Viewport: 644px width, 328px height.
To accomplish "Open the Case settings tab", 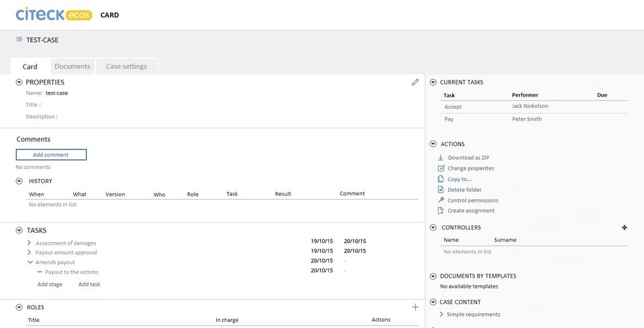I will [x=126, y=66].
